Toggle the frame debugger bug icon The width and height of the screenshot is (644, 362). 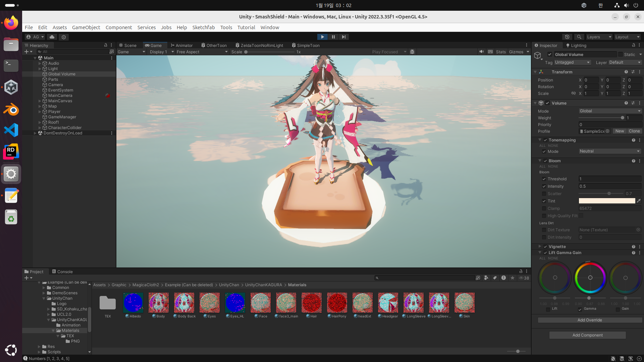tap(412, 52)
